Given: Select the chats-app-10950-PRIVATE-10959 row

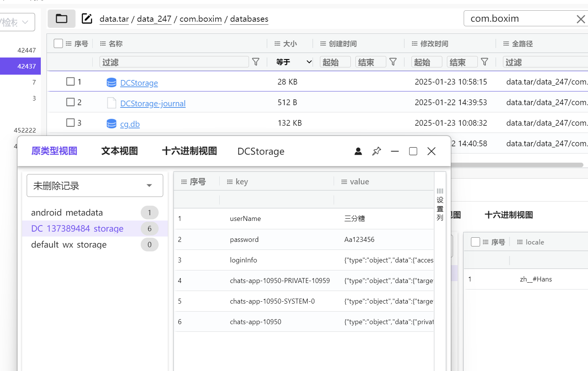Looking at the screenshot, I should click(304, 281).
